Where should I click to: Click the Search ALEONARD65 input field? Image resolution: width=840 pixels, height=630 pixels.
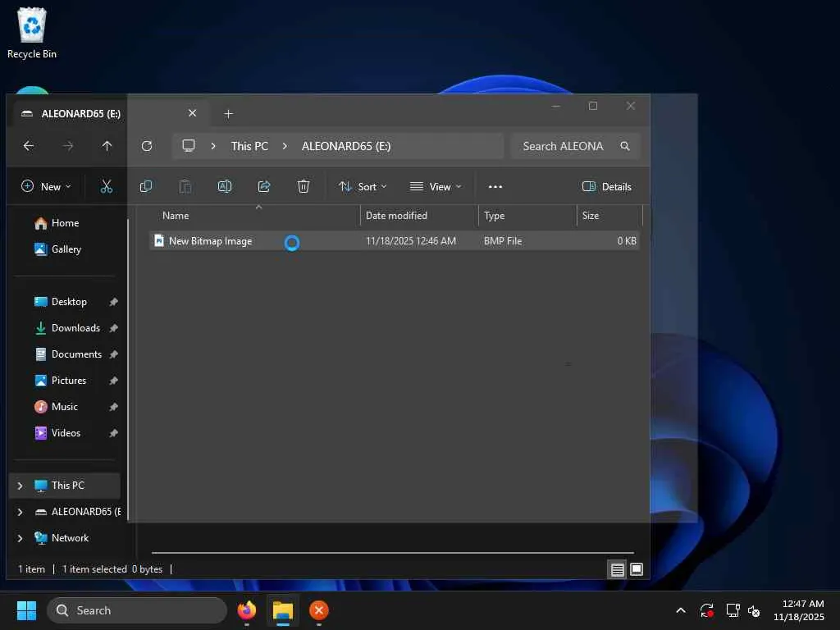[x=566, y=146]
